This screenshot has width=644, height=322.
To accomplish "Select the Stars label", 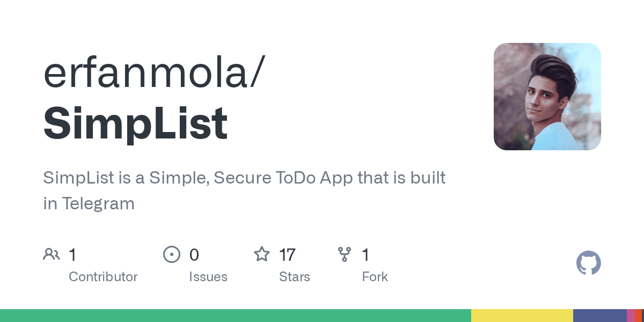I will 295,277.
